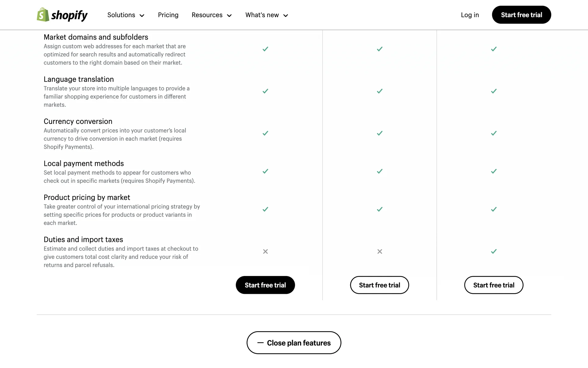The height and width of the screenshot is (368, 588).
Task: Expand the What's new dropdown
Action: [x=266, y=15]
